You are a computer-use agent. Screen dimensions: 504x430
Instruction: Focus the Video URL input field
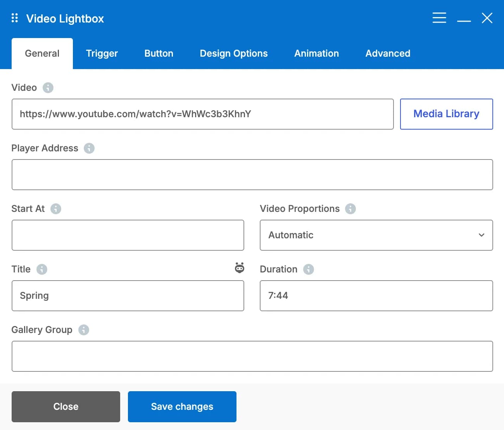[203, 114]
